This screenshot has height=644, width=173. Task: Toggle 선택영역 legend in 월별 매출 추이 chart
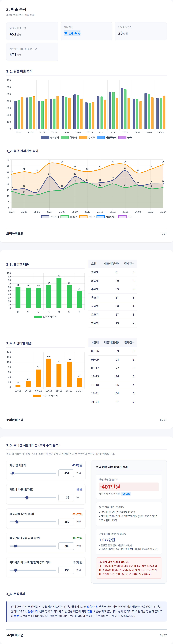pyautogui.click(x=50, y=137)
